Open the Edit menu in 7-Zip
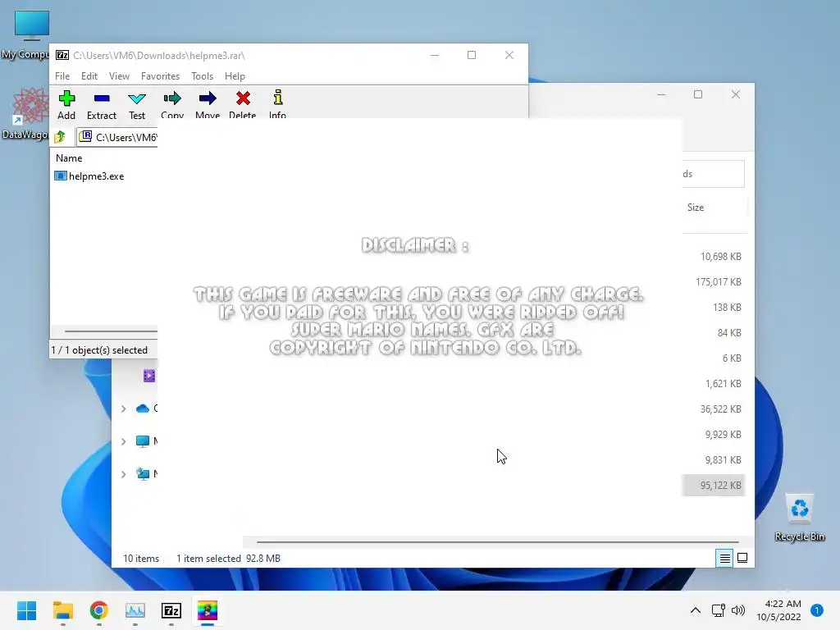Image resolution: width=840 pixels, height=630 pixels. [x=89, y=76]
